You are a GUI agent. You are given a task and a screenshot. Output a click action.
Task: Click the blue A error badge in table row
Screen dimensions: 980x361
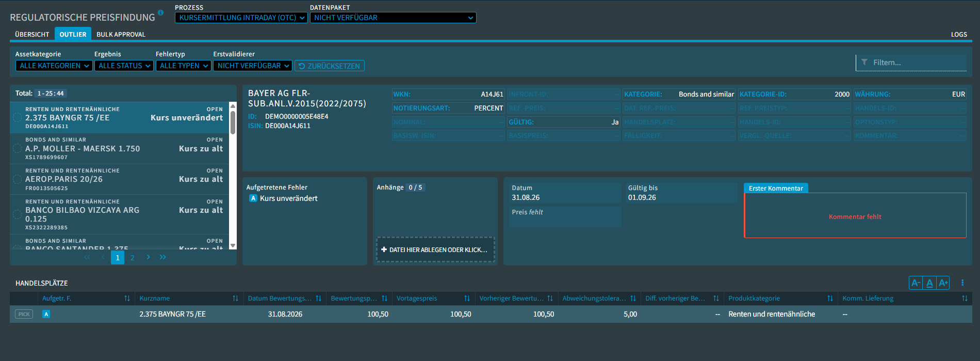[x=46, y=314]
